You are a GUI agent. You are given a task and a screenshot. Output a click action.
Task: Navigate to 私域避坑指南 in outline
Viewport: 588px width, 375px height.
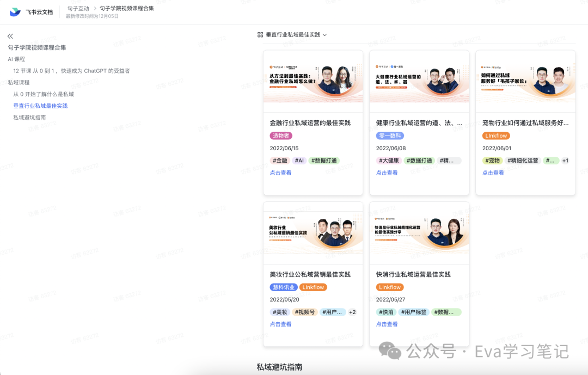pyautogui.click(x=29, y=117)
